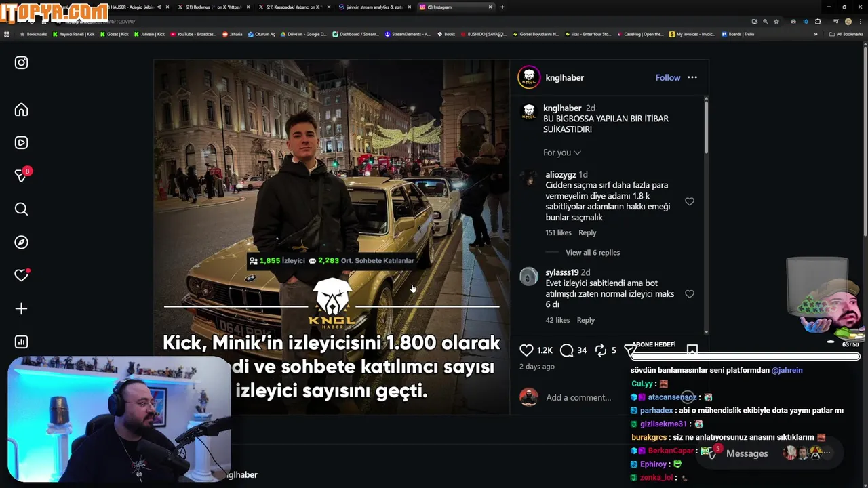Open aliozygz username link
This screenshot has width=868, height=488.
[561, 174]
